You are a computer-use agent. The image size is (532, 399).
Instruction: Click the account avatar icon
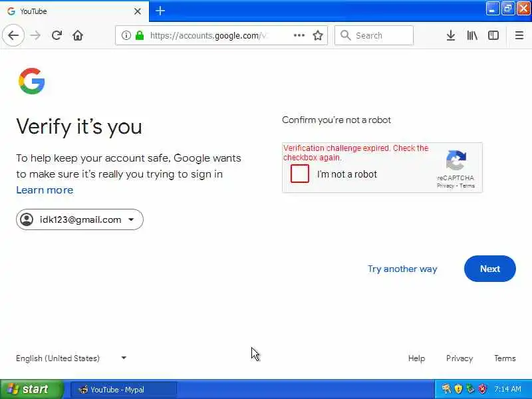(x=27, y=219)
